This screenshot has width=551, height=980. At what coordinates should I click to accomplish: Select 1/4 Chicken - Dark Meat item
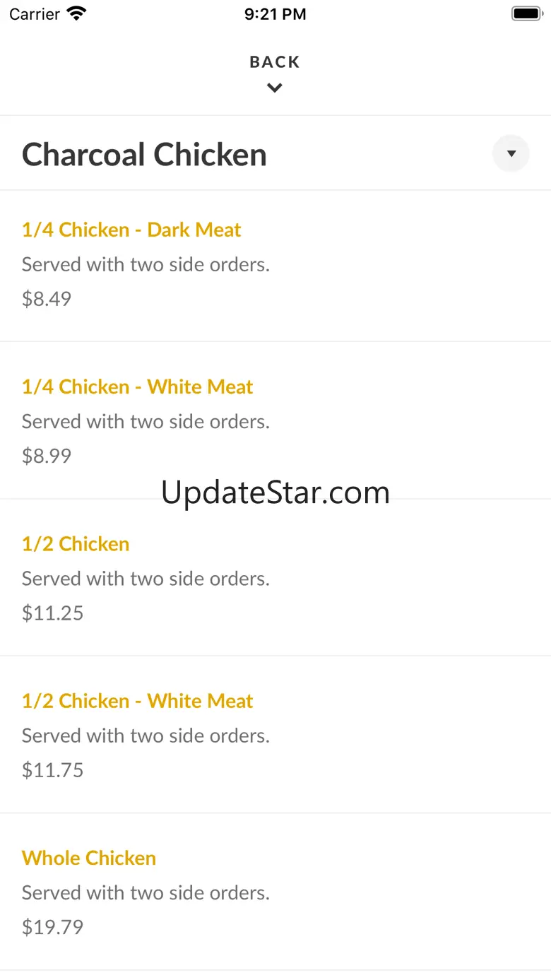click(x=131, y=230)
